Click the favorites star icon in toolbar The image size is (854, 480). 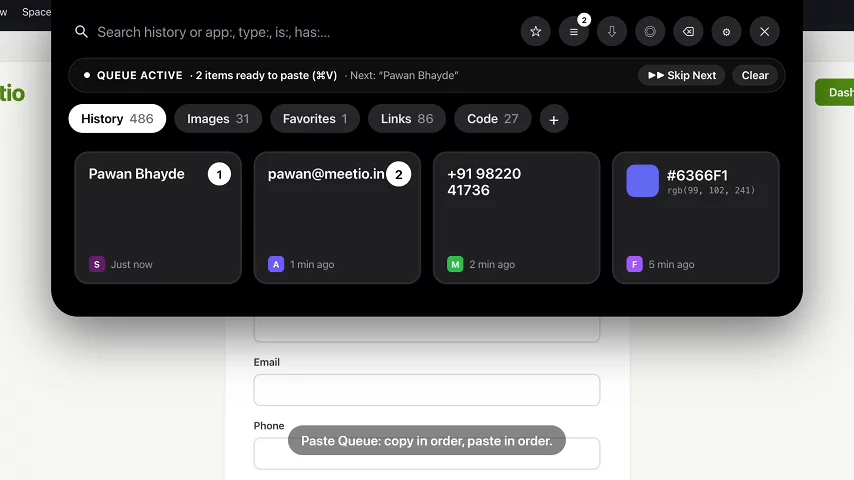click(535, 32)
